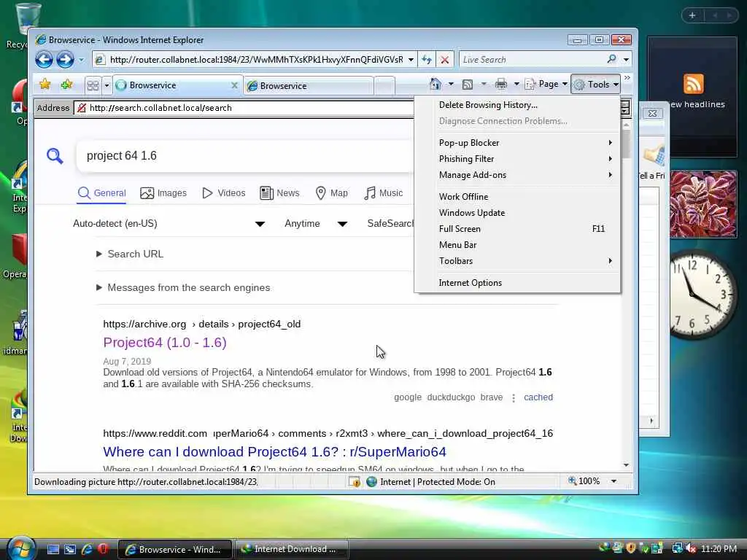Expand the Search URL section

(x=130, y=254)
